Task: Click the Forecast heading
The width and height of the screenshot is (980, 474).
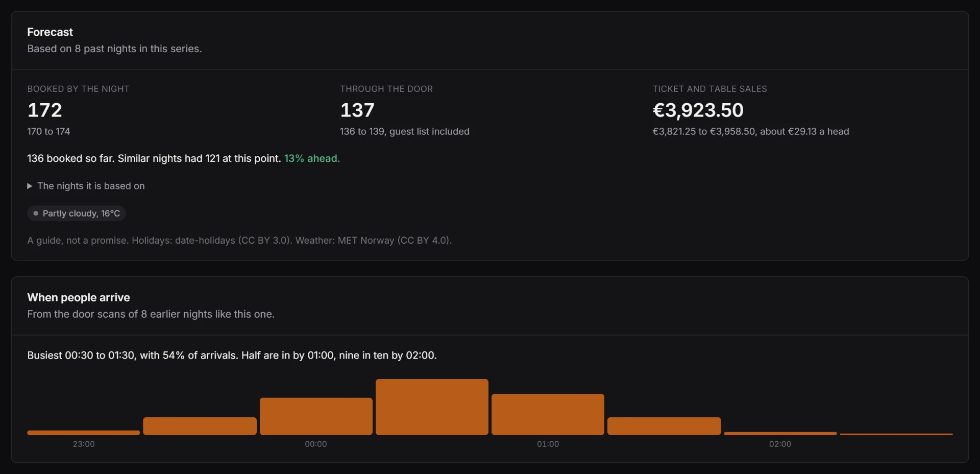Action: pos(50,32)
